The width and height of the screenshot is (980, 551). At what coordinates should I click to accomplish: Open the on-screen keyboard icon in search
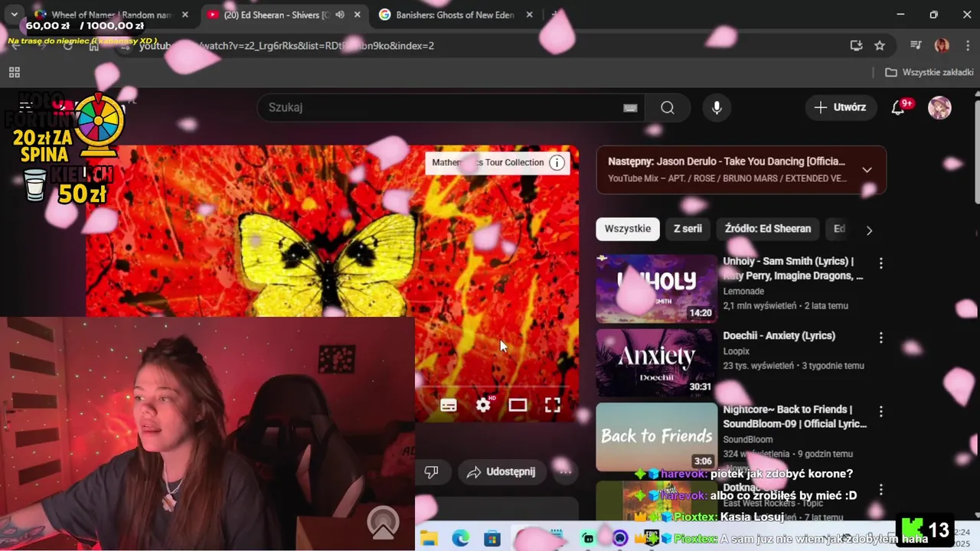click(630, 108)
